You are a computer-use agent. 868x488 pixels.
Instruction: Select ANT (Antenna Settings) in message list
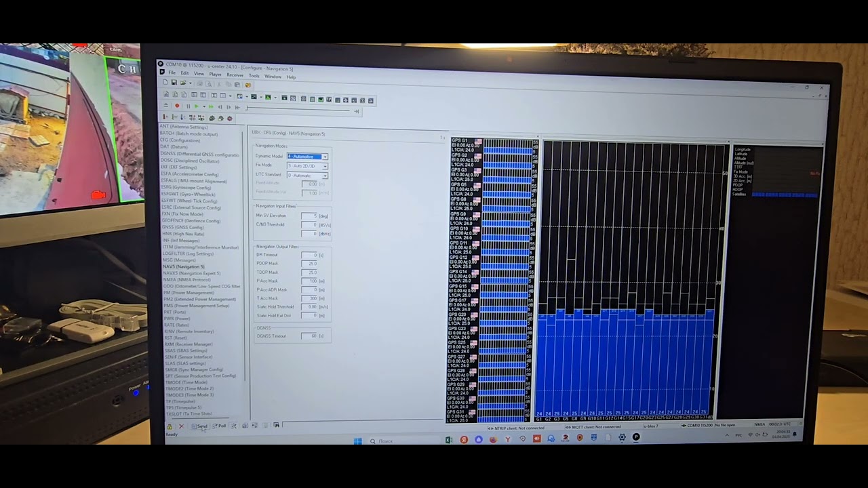tap(184, 127)
